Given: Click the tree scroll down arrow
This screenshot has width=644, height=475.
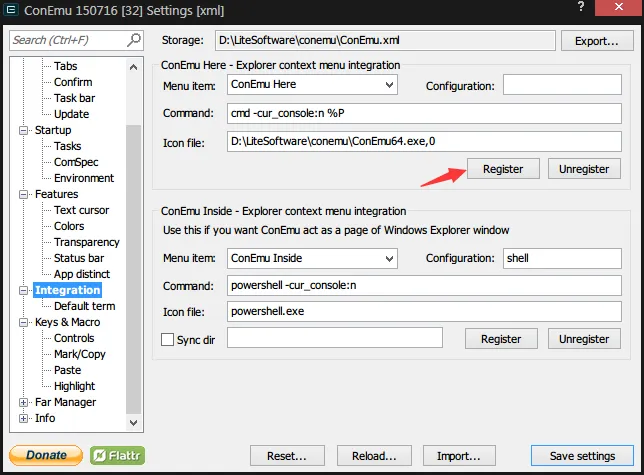Looking at the screenshot, I should click(x=133, y=422).
